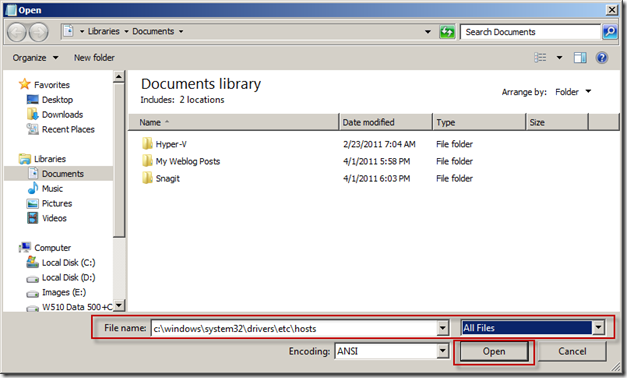Click the My Weblog Posts folder icon
Image resolution: width=627 pixels, height=378 pixels.
point(147,161)
